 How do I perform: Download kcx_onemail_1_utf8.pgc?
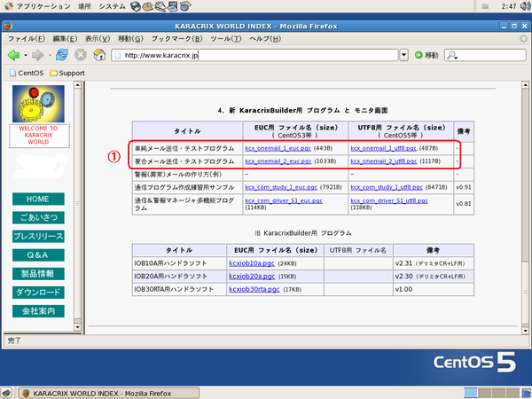click(383, 148)
